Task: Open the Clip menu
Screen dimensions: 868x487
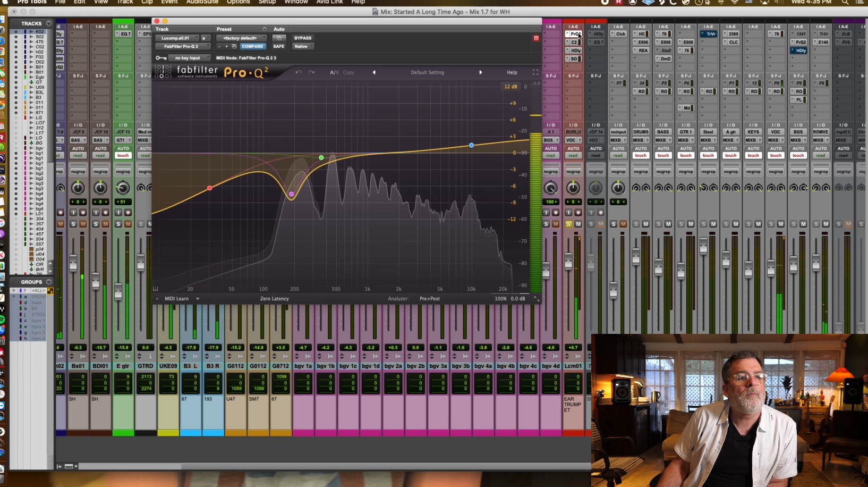Action: point(147,2)
